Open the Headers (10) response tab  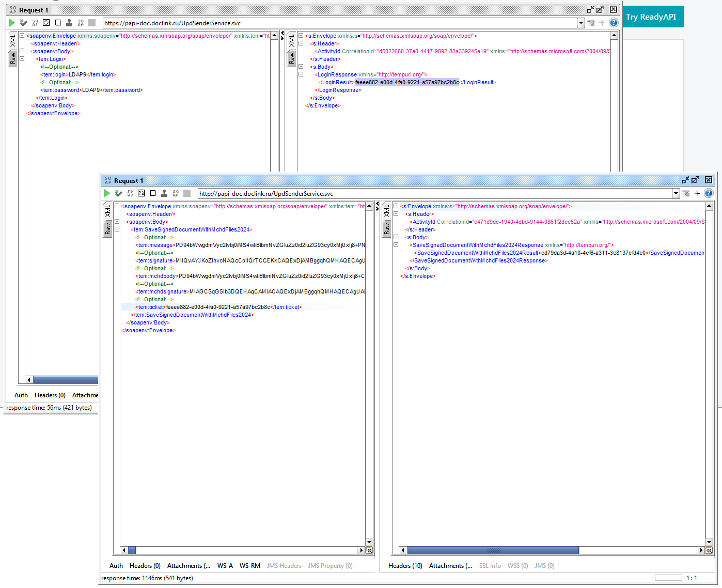(x=405, y=566)
